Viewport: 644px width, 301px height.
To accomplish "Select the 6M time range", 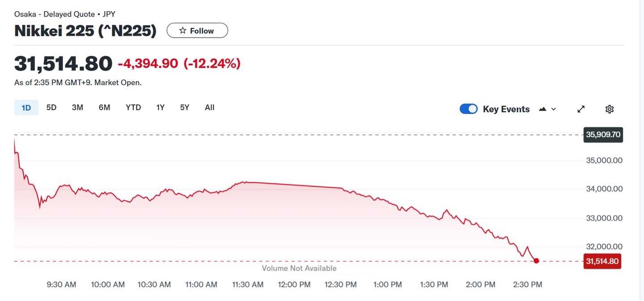I will pyautogui.click(x=104, y=107).
